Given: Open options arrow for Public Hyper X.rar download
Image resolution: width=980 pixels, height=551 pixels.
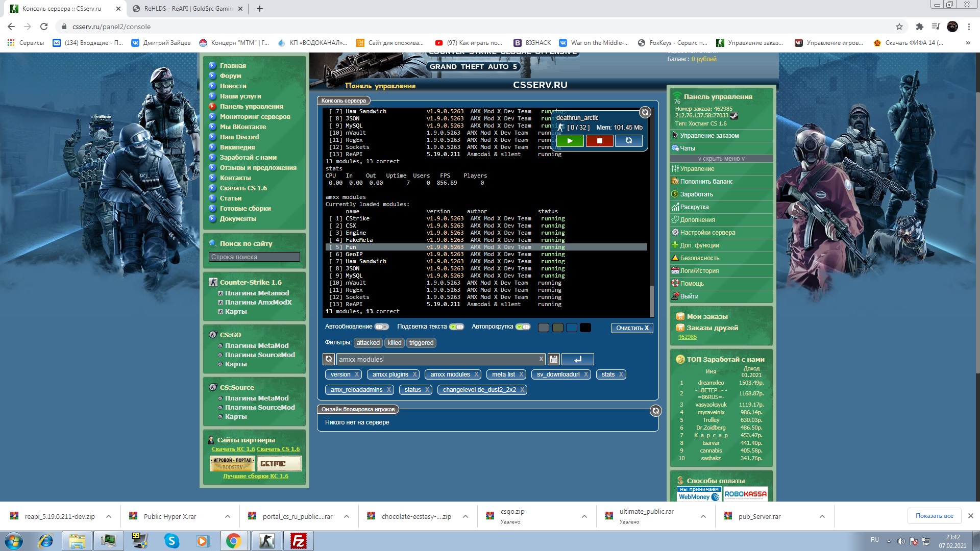Looking at the screenshot, I should (228, 516).
